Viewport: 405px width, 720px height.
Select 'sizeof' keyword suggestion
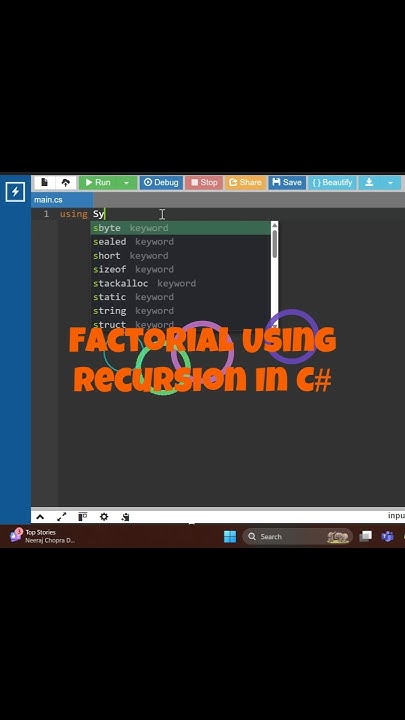tap(181, 269)
